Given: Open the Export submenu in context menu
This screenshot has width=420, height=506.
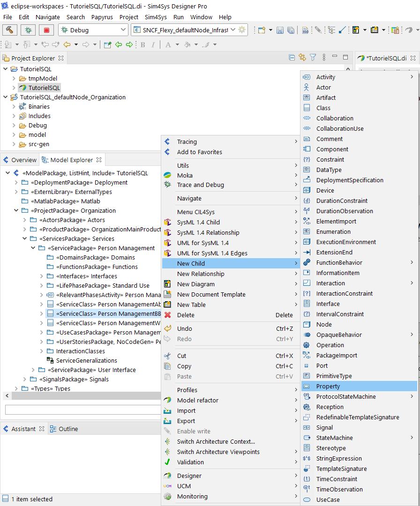Looking at the screenshot, I should pos(231,421).
